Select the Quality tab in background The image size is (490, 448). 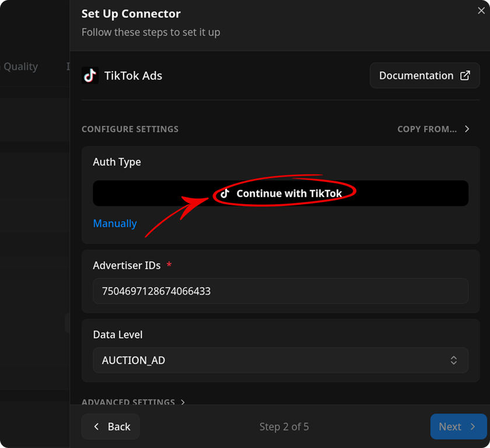point(20,66)
